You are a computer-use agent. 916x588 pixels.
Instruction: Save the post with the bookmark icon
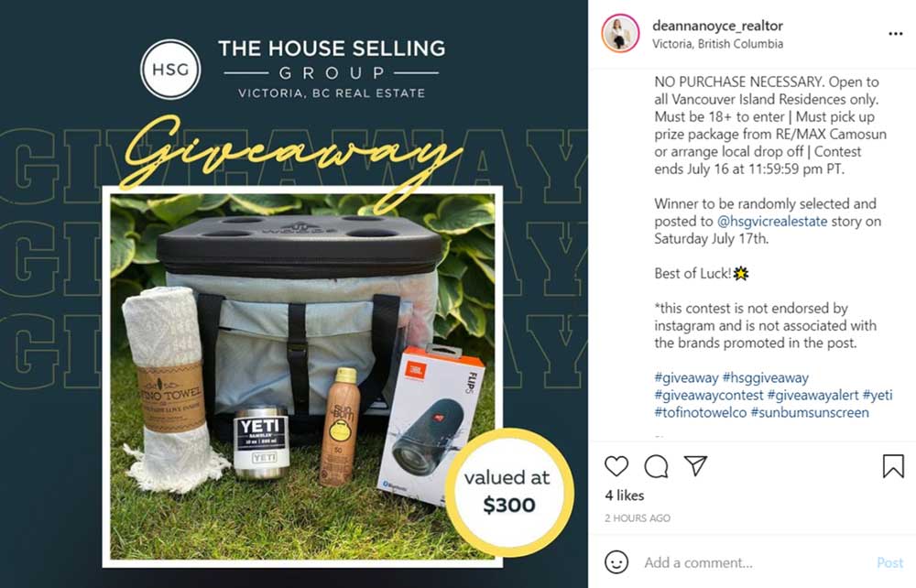pos(893,466)
